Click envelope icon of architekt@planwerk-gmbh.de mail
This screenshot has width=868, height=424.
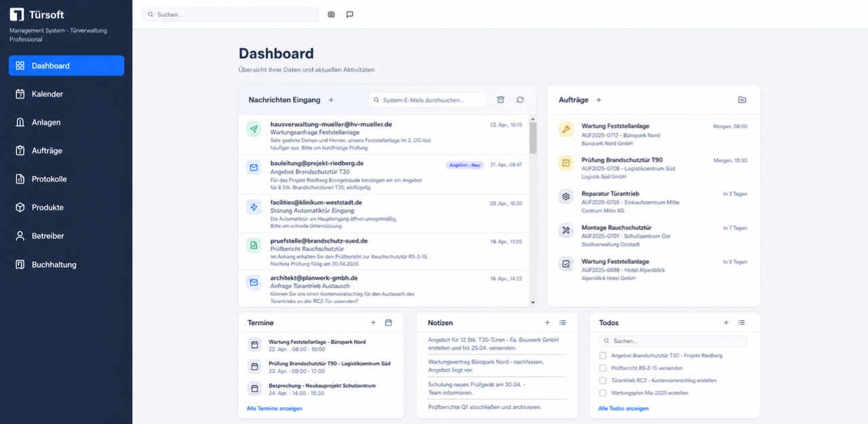tap(254, 282)
